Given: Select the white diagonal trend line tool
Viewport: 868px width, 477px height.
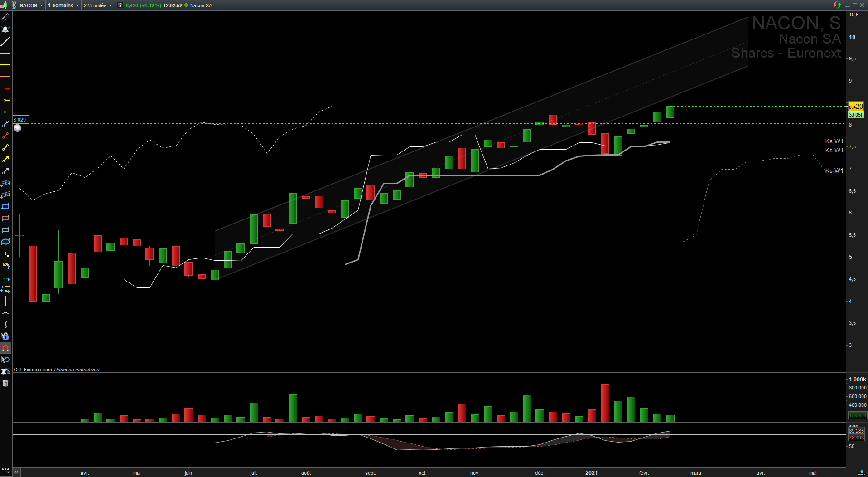Looking at the screenshot, I should click(5, 42).
